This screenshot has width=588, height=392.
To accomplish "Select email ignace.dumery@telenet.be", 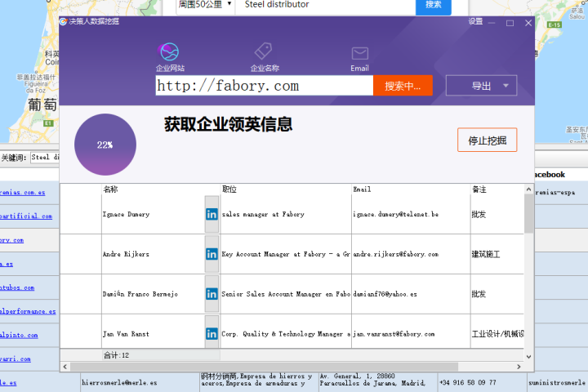I will 395,214.
